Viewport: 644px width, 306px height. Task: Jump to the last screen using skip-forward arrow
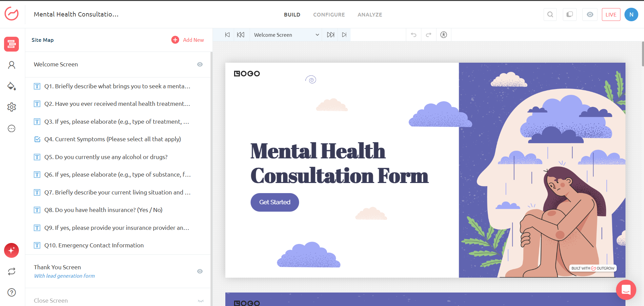click(x=344, y=35)
